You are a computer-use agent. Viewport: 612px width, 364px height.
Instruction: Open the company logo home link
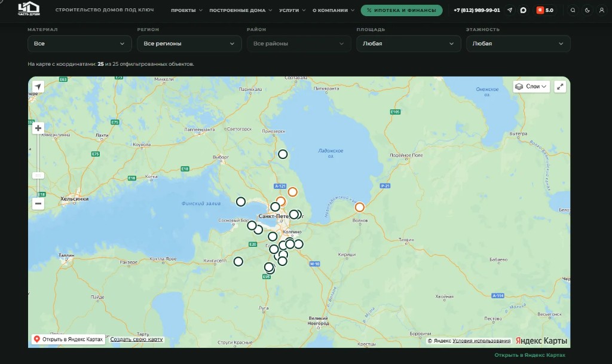pyautogui.click(x=29, y=9)
